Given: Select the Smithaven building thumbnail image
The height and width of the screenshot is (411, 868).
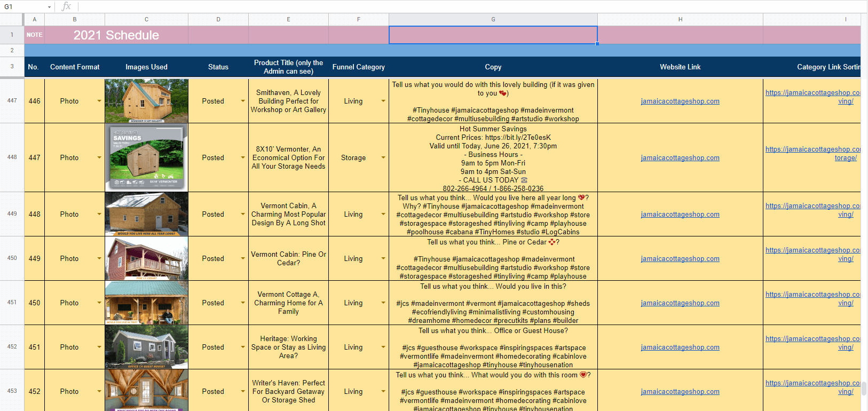Looking at the screenshot, I should [146, 101].
